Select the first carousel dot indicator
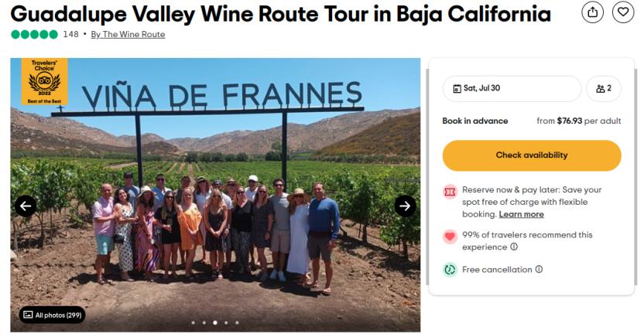 click(193, 322)
